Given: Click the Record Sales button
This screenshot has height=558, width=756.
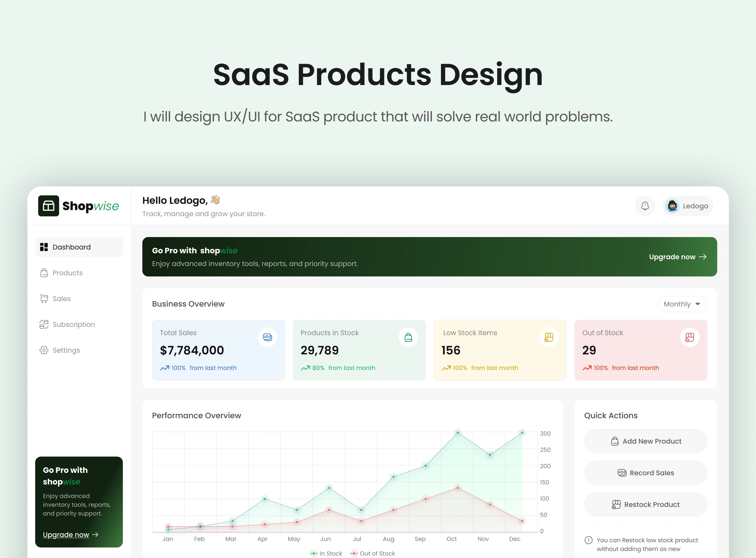Looking at the screenshot, I should (645, 473).
